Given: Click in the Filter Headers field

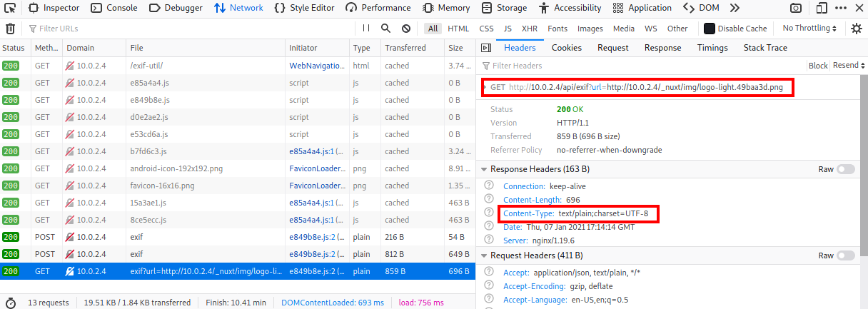Looking at the screenshot, I should (642, 65).
